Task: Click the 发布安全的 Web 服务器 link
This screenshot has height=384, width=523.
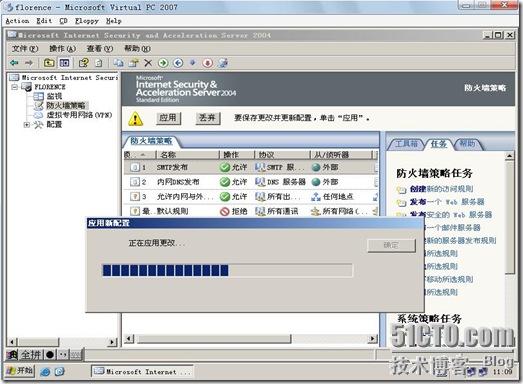Action: pos(451,215)
